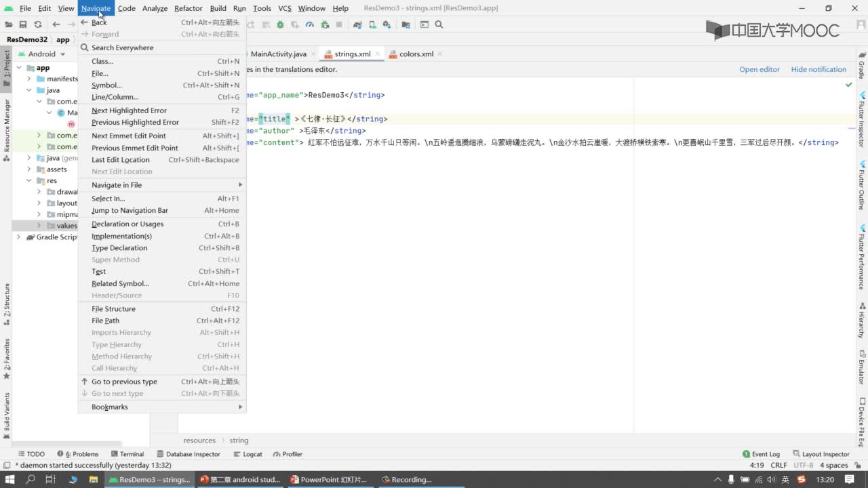Open the TODO tool window
The image size is (868, 488).
(31, 454)
